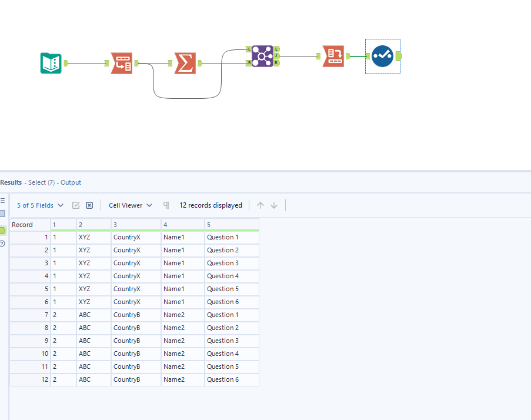Click the copy selected cells icon in Results toolbar
Image resolution: width=531 pixels, height=420 pixels.
[76, 205]
